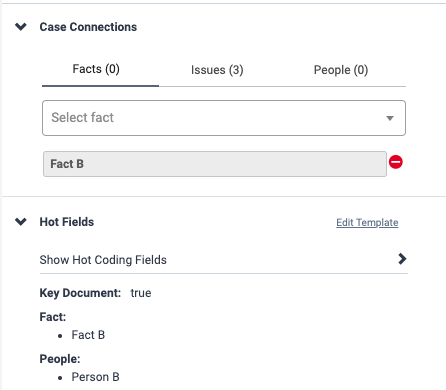Viewport: 446px width, 390px height.
Task: Click the Key Document true value
Action: 141,293
